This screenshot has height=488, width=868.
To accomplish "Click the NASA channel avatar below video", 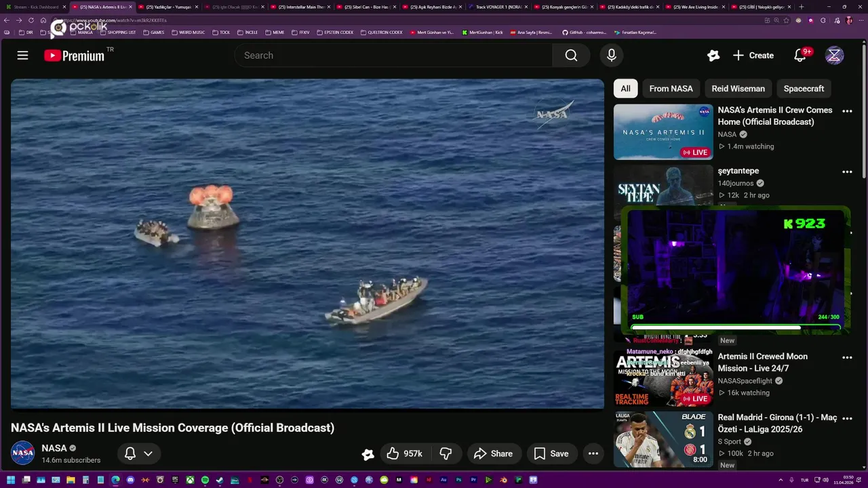I will 22,453.
